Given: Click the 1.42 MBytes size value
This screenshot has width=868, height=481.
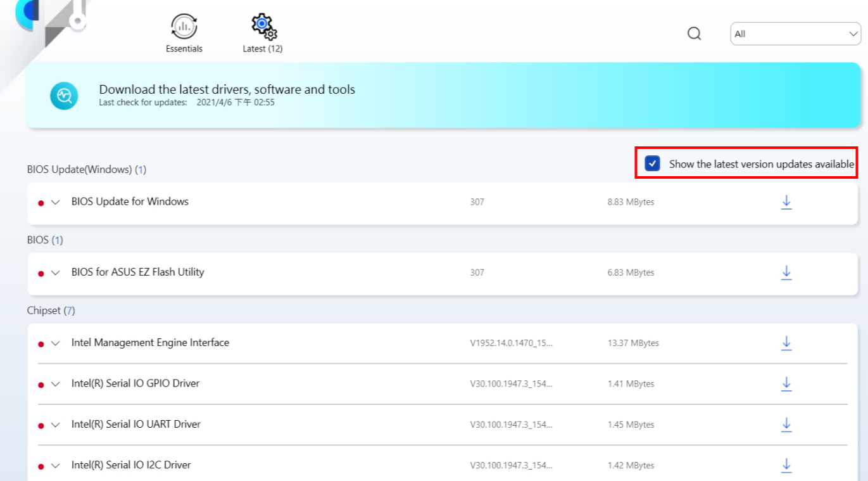Looking at the screenshot, I should (631, 465).
